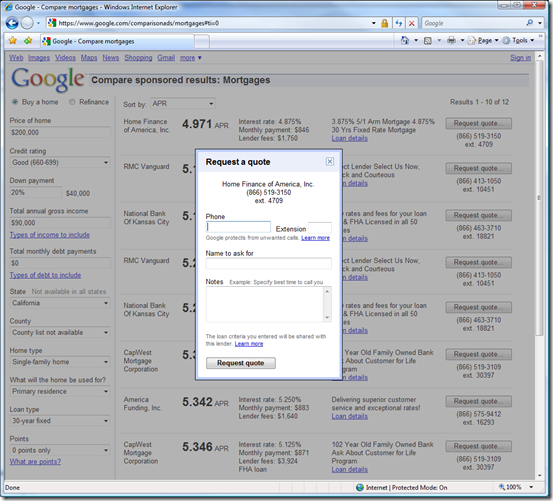Select the Refinance radio button
553x501 pixels.
click(72, 102)
